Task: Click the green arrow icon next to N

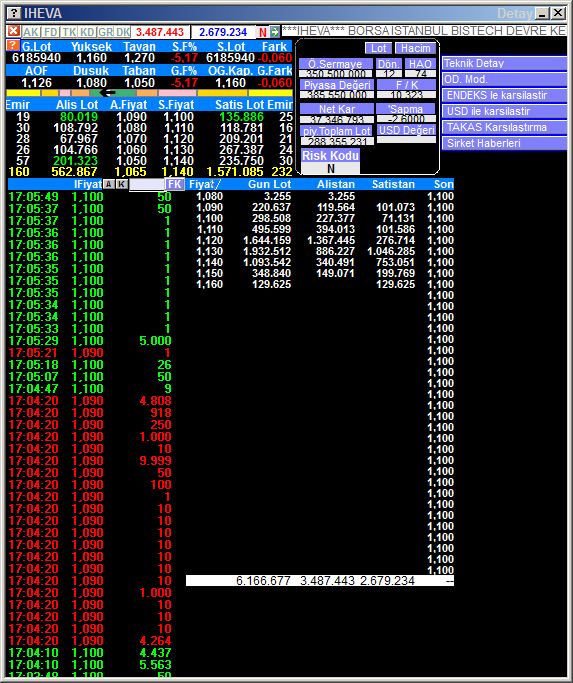Action: pos(275,32)
